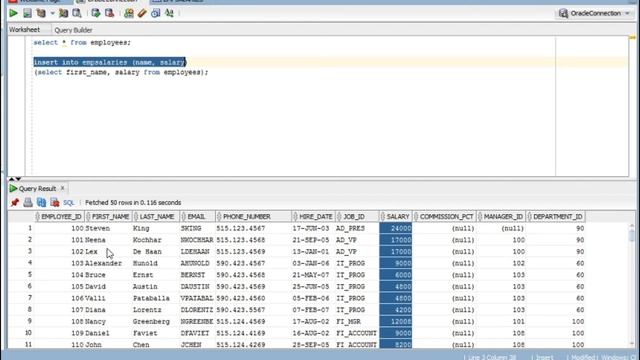Click the up arrow on the editor splitter

(x=11, y=179)
